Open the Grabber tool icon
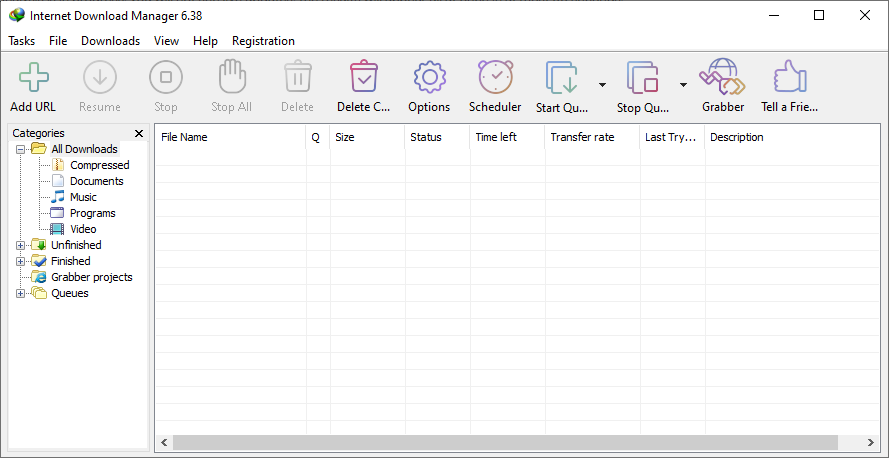The height and width of the screenshot is (458, 889). (722, 77)
